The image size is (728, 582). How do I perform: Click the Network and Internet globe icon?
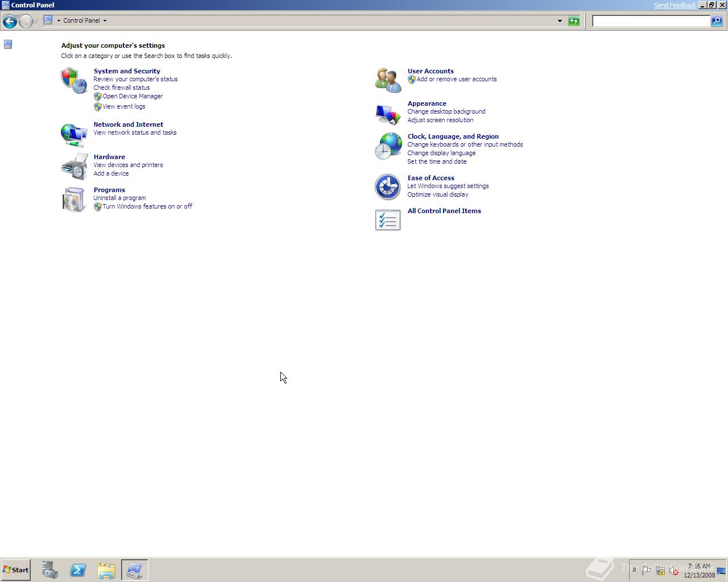(74, 135)
